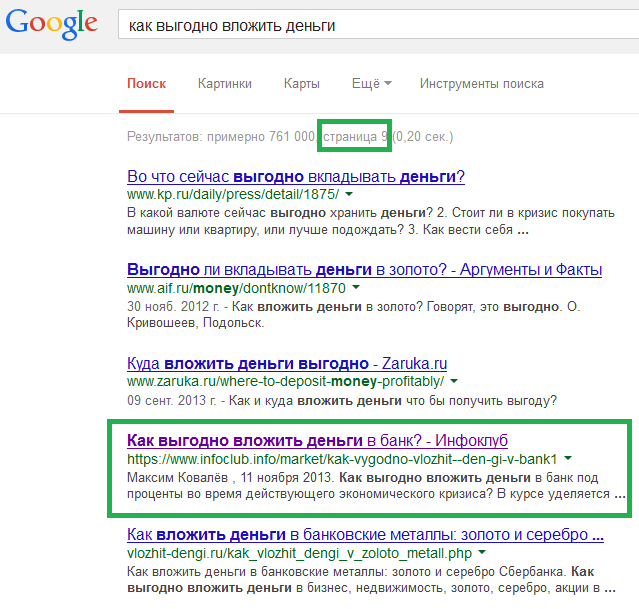Focus the search query input field
Viewport: 639px width, 609px height.
point(378,25)
